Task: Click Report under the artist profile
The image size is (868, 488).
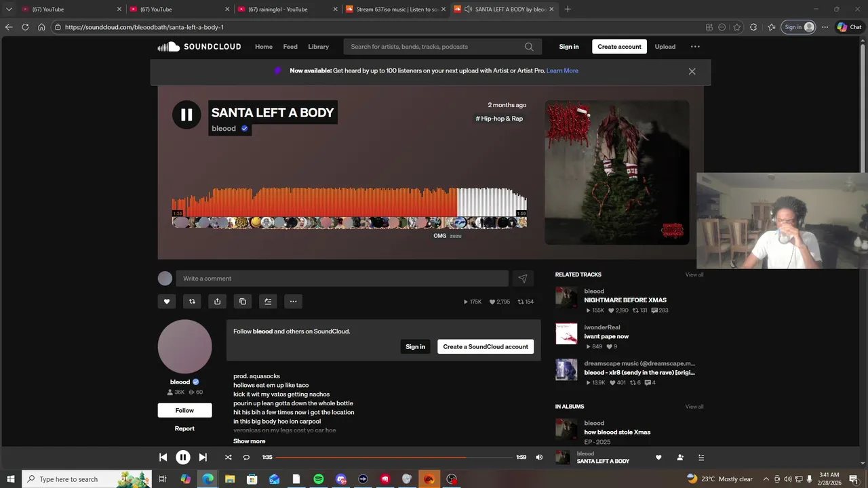Action: pyautogui.click(x=184, y=428)
